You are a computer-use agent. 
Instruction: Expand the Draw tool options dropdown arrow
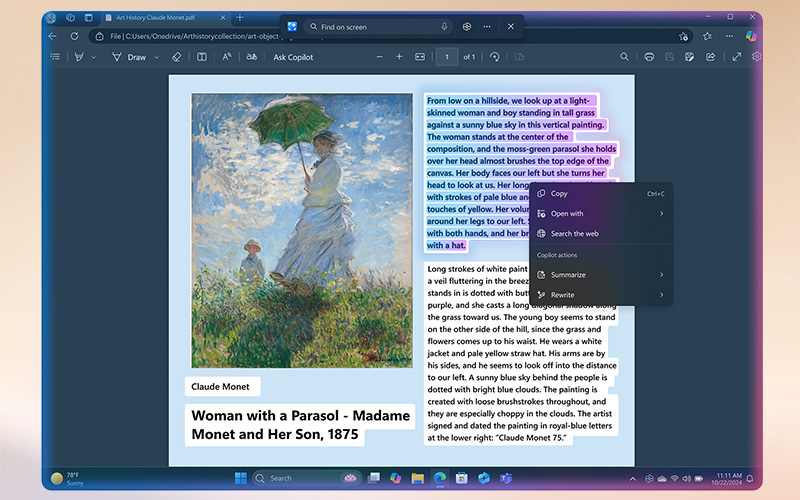click(x=157, y=58)
